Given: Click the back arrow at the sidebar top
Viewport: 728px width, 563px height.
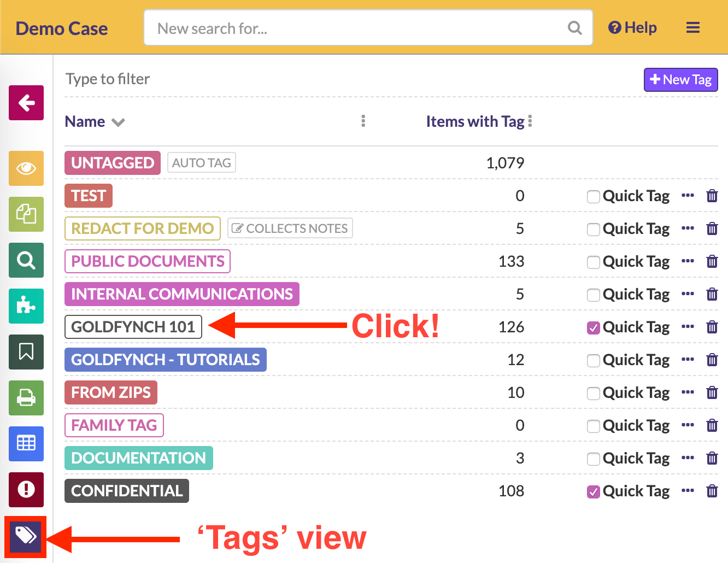Looking at the screenshot, I should (26, 103).
